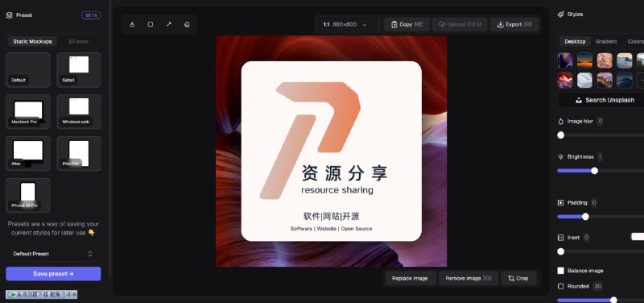Choose the iPhone 14 Pro mockup preset
Screen dimensions: 644x303
[x=28, y=195]
